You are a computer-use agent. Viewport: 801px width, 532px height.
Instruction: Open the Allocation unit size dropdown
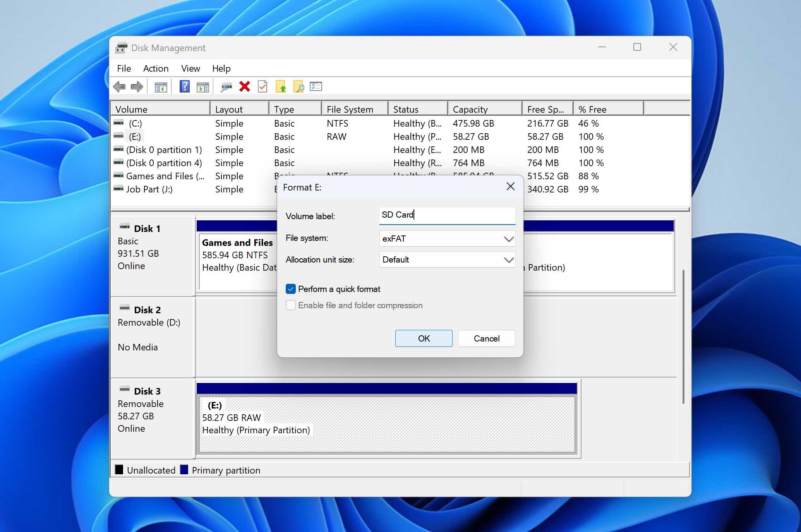[x=508, y=259]
